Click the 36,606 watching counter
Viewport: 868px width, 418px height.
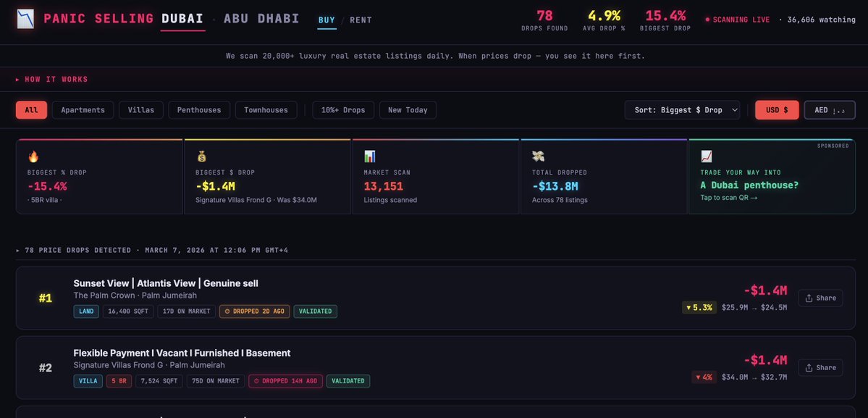[x=822, y=20]
